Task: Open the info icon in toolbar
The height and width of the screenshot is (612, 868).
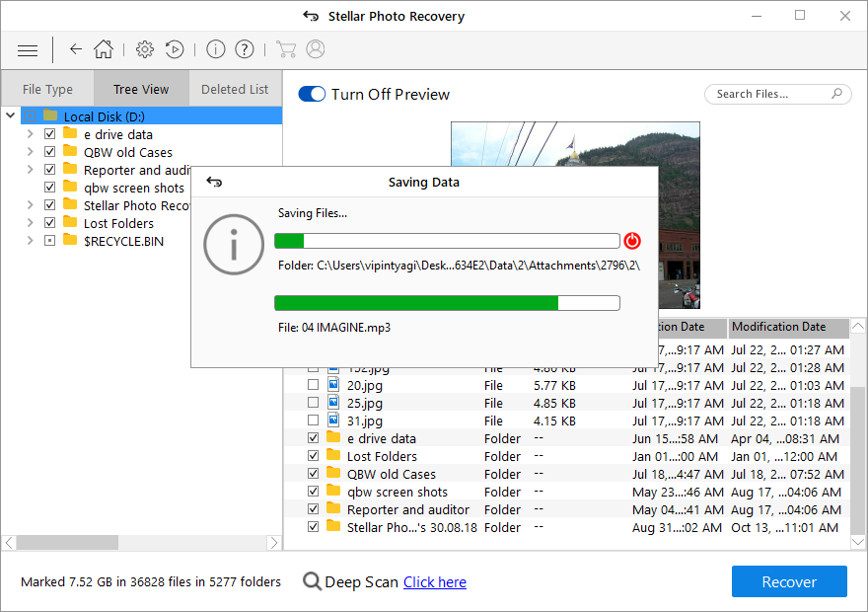Action: click(216, 49)
